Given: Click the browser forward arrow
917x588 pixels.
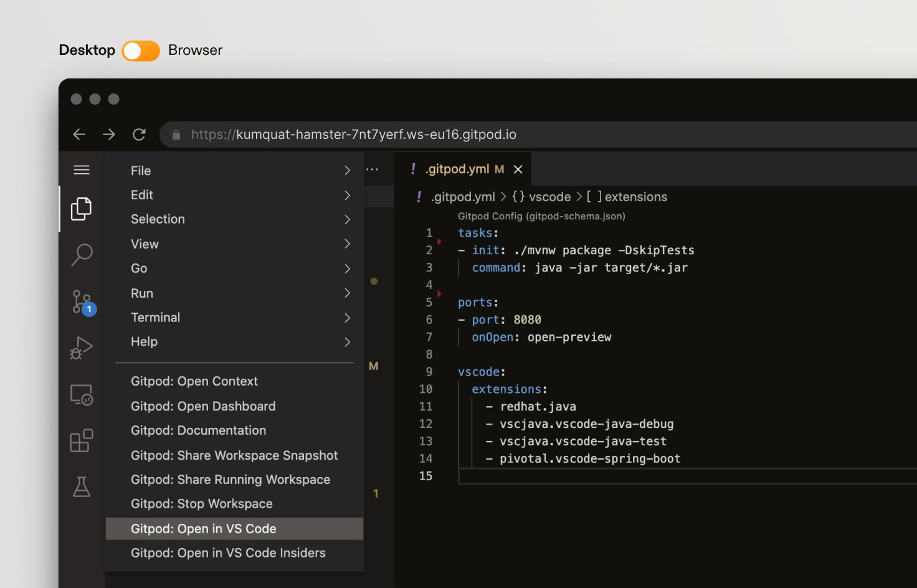Looking at the screenshot, I should 109,134.
